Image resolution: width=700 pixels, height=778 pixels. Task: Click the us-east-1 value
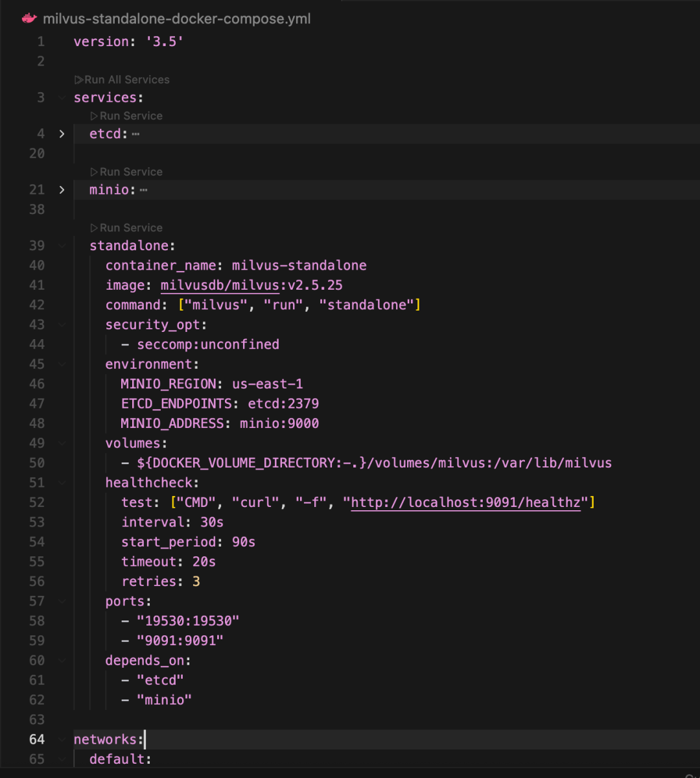coord(268,384)
